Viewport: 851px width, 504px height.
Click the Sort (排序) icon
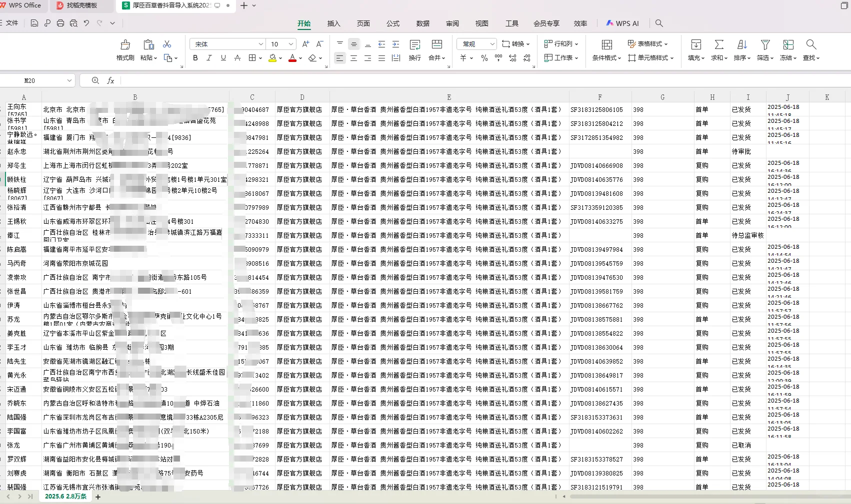click(742, 44)
